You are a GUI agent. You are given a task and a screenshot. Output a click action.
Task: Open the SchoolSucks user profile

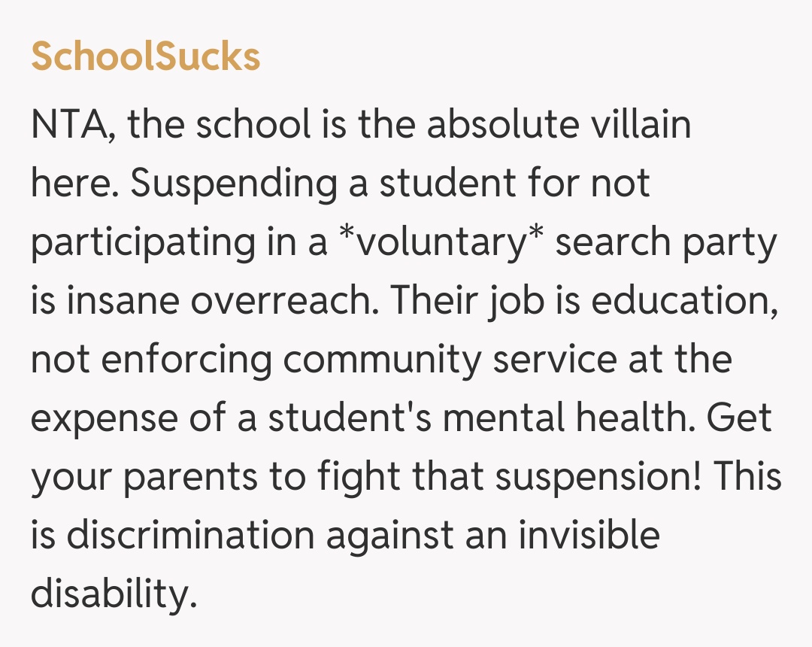tap(145, 57)
